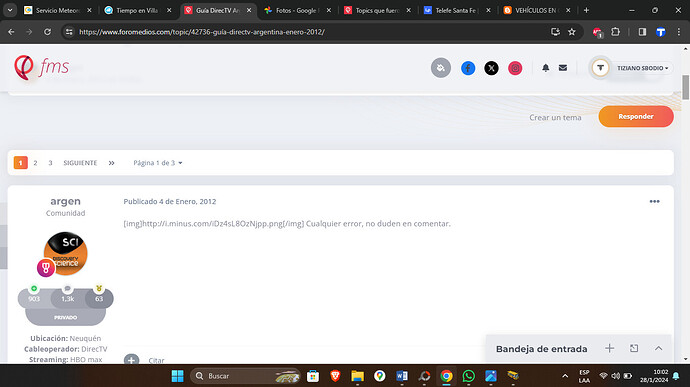Open Brave browser from the taskbar

(x=335, y=376)
